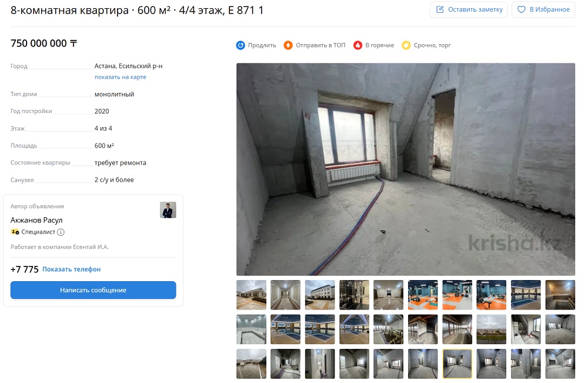Click the heart icon for В Избранное
Image resolution: width=588 pixels, height=383 pixels.
point(521,9)
